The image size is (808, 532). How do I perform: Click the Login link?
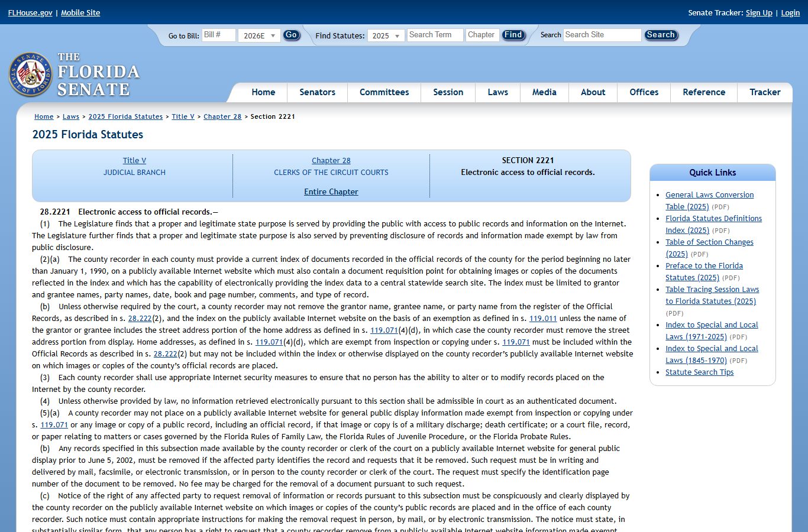pos(790,12)
